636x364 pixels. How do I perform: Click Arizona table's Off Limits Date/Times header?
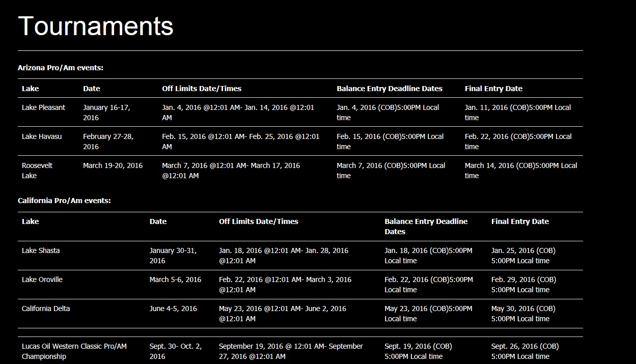[x=202, y=89]
